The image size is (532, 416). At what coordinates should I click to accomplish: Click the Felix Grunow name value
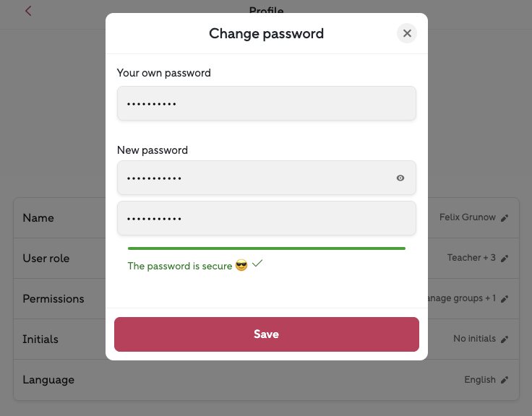click(467, 217)
